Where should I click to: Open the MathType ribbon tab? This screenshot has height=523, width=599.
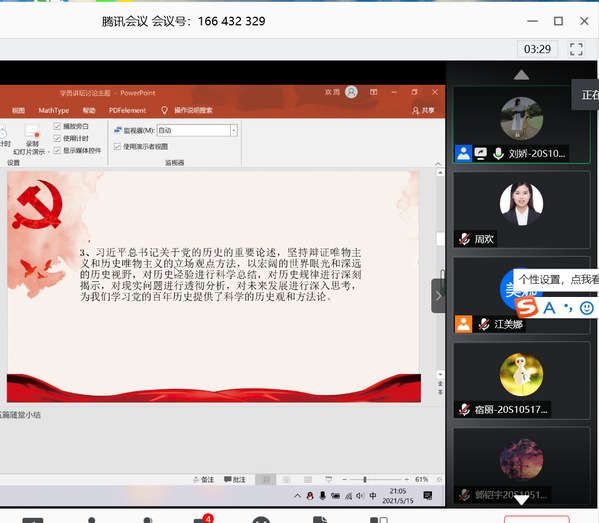coord(53,110)
